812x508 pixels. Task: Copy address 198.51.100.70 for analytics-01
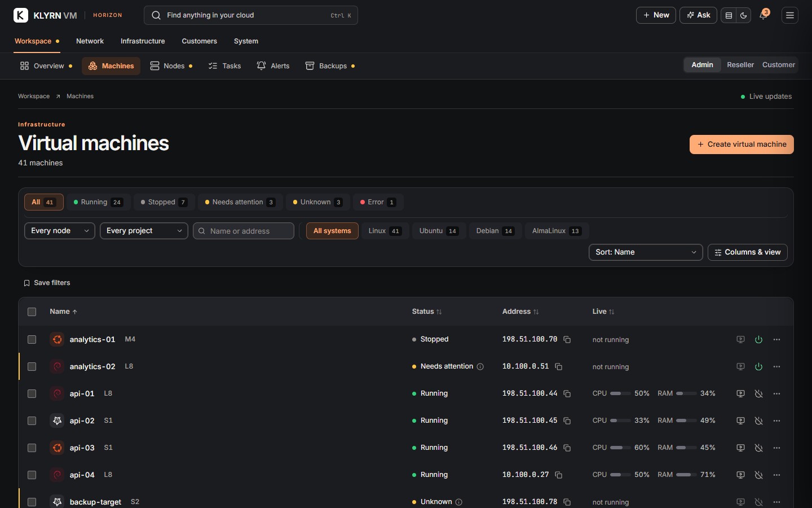pyautogui.click(x=567, y=340)
